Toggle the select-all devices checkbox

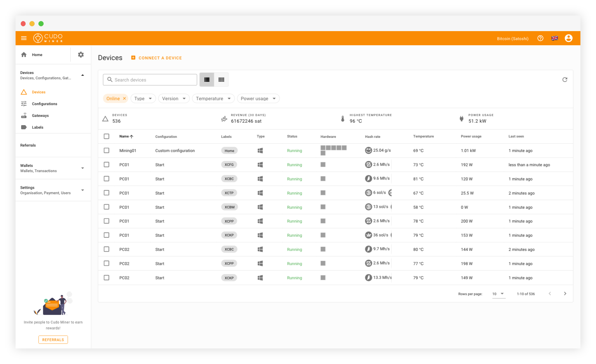(x=107, y=137)
